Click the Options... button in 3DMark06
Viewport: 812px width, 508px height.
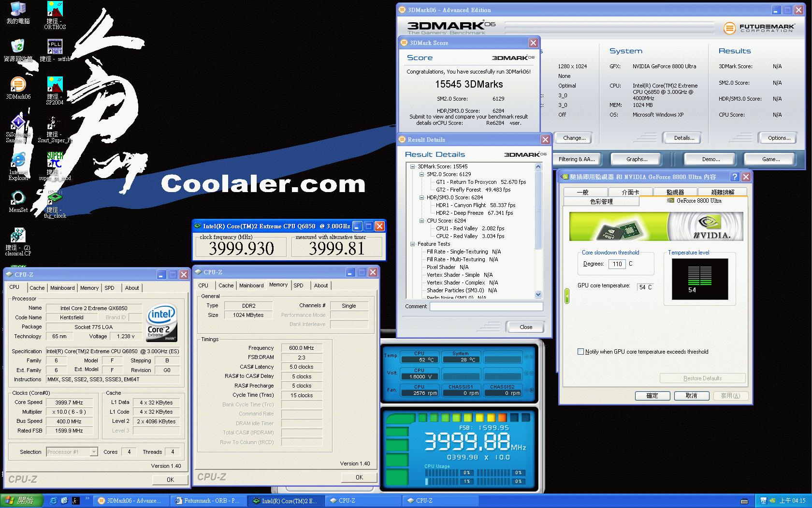[x=779, y=138]
